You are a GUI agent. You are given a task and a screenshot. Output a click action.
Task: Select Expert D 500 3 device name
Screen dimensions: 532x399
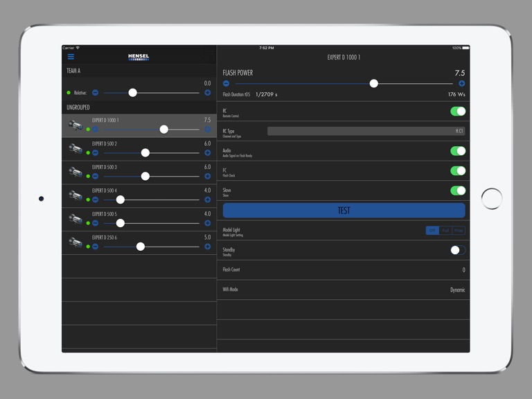point(104,167)
